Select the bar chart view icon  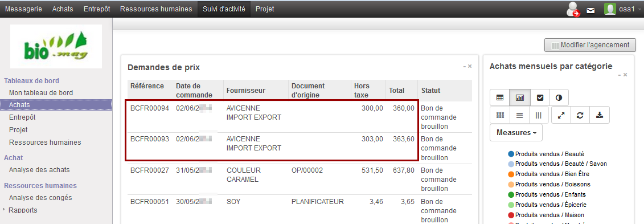519,98
